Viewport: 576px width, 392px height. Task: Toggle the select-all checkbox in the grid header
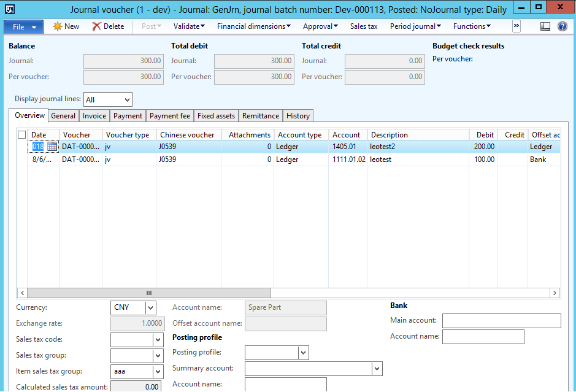point(21,134)
